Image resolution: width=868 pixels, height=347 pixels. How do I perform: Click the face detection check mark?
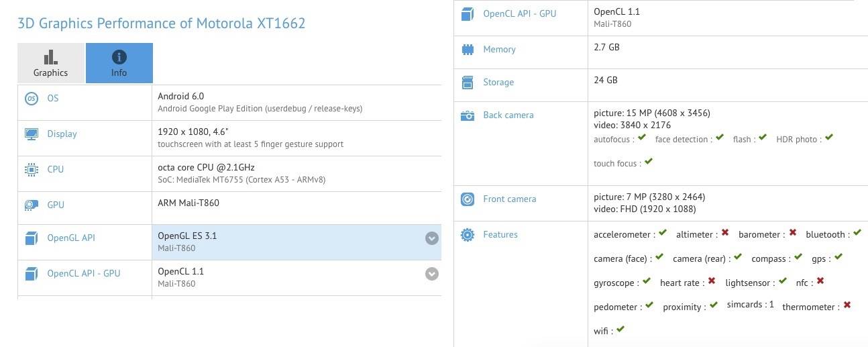coord(720,138)
